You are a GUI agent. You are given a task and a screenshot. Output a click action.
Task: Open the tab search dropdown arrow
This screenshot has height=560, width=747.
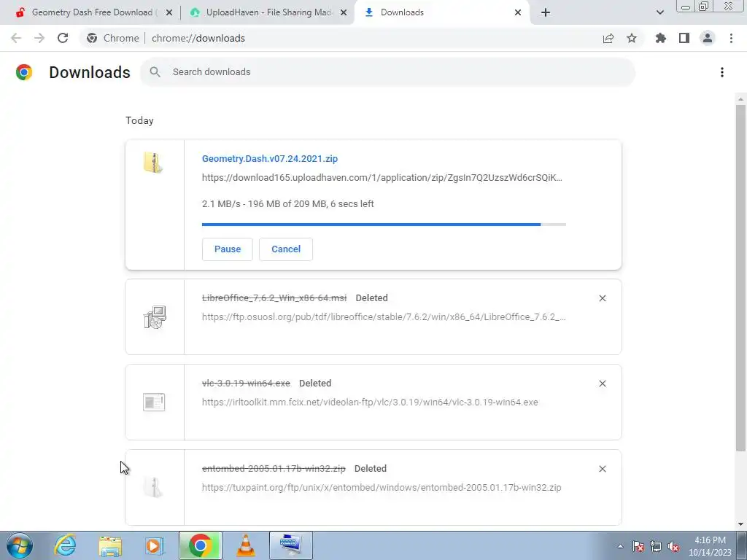coord(659,12)
